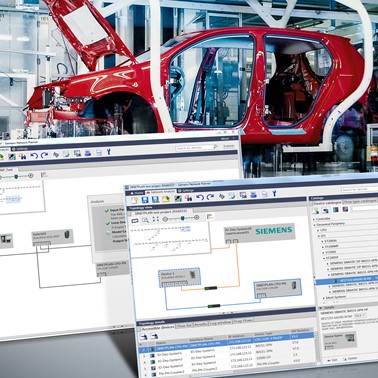Click the fit-to-screen icon in topology view
The height and width of the screenshot is (378, 378).
click(155, 219)
